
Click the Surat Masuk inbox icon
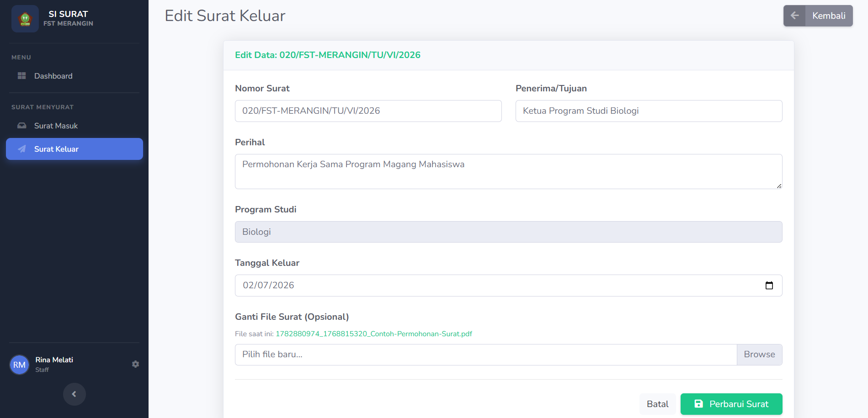coord(21,126)
